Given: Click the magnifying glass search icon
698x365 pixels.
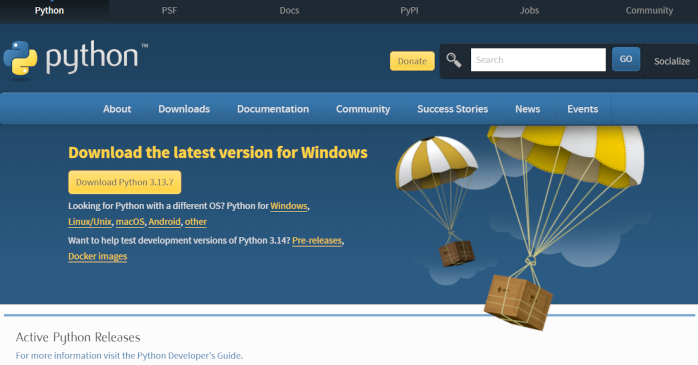Looking at the screenshot, I should (454, 60).
